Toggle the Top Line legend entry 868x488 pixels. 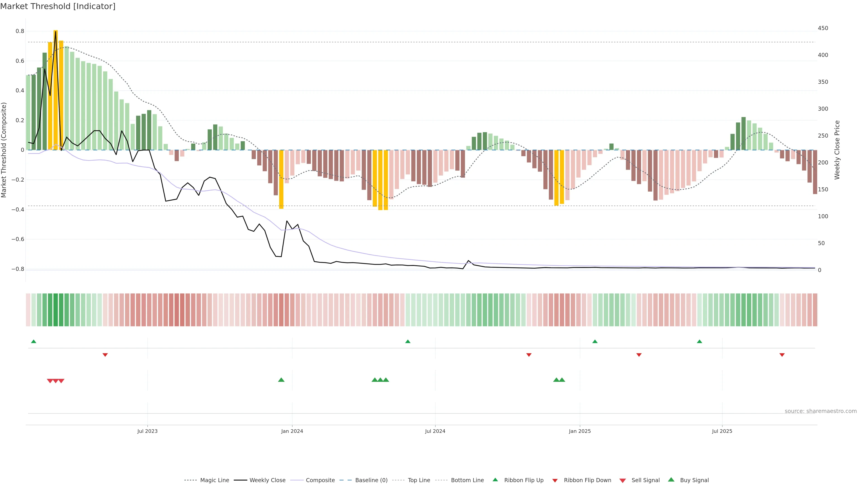(419, 480)
